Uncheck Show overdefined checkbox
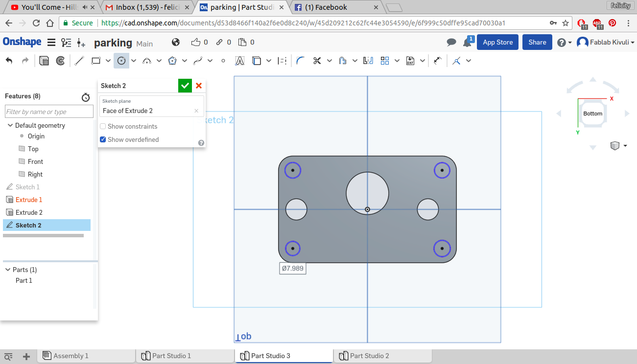This screenshot has height=364, width=637. tap(103, 139)
